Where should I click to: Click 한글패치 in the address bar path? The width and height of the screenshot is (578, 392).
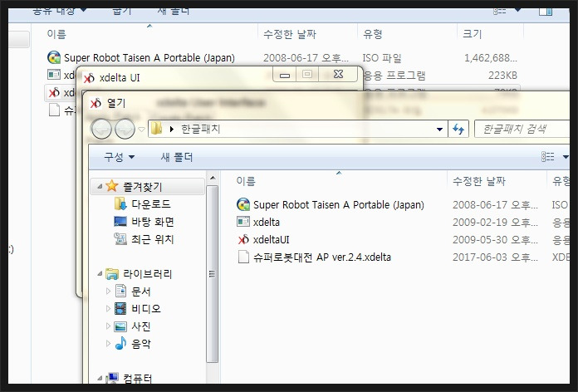[200, 129]
